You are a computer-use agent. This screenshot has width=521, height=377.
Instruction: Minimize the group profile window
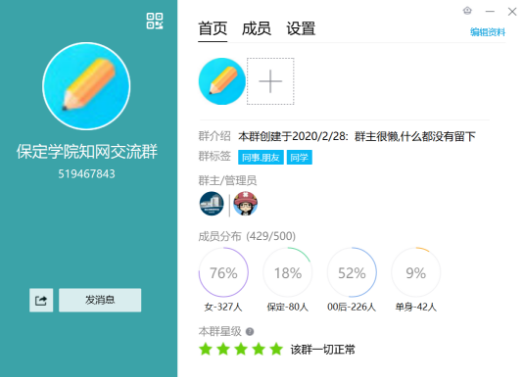click(x=490, y=12)
